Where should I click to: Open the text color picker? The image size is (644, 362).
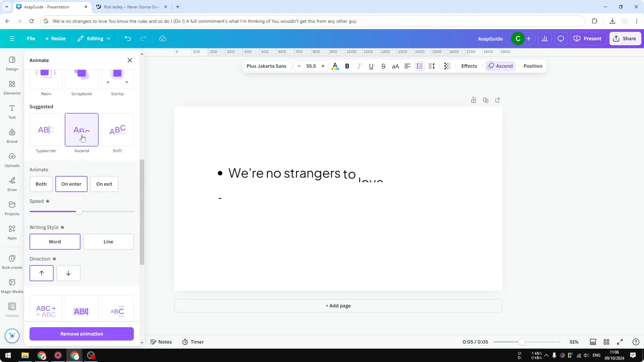coord(335,66)
